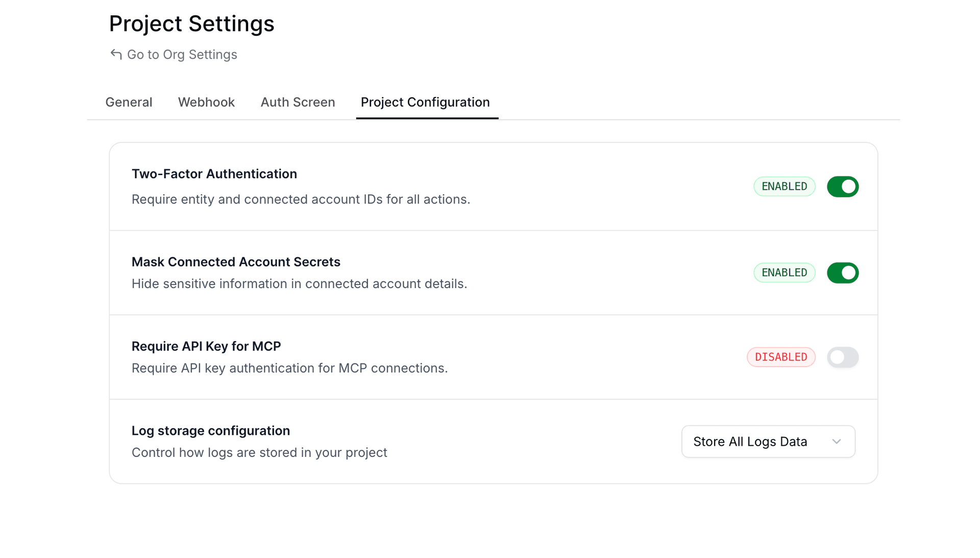Select the Auth Screen tab
Image resolution: width=980 pixels, height=558 pixels.
coord(298,102)
